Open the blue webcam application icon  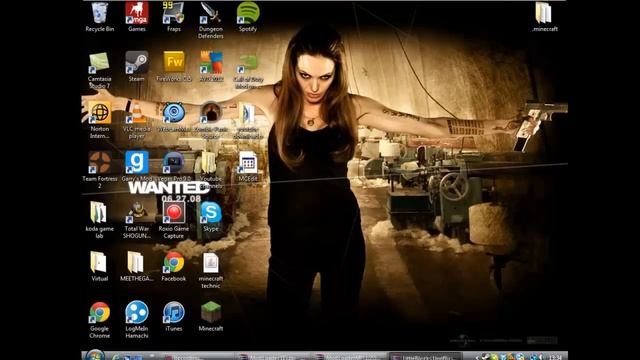(x=174, y=113)
